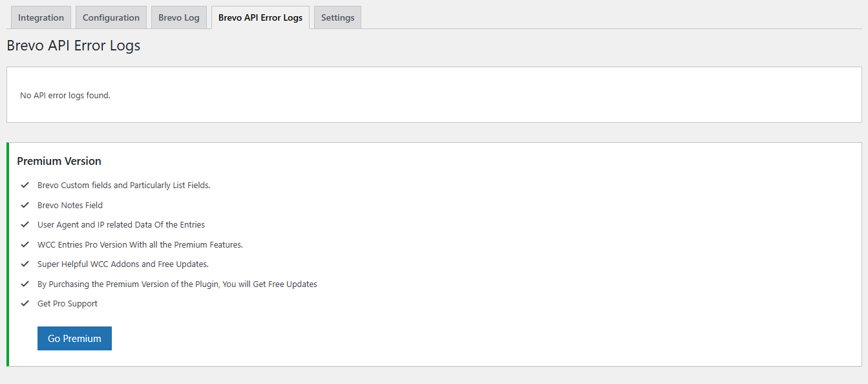The height and width of the screenshot is (384, 868).
Task: Click the 'Brevo Notes Field' feature text
Action: [x=70, y=205]
